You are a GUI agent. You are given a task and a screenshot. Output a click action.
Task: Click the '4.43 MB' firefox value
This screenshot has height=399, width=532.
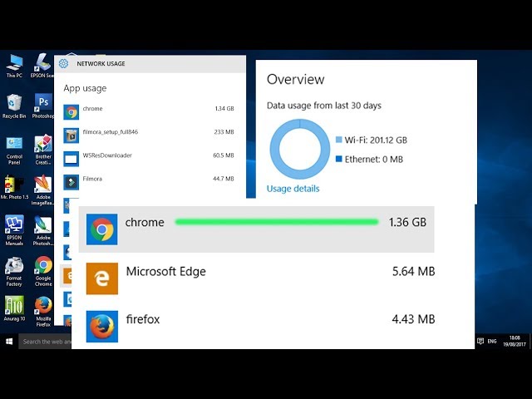tap(413, 319)
